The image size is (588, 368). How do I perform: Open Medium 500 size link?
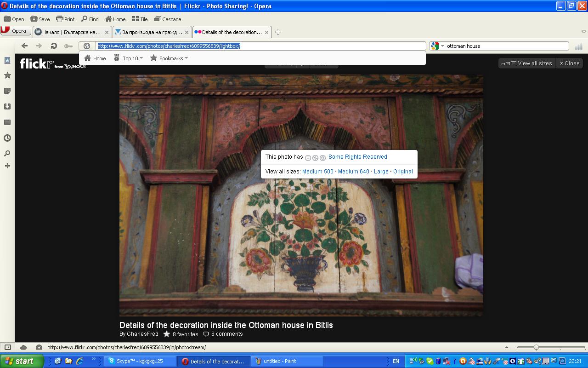[x=318, y=172]
